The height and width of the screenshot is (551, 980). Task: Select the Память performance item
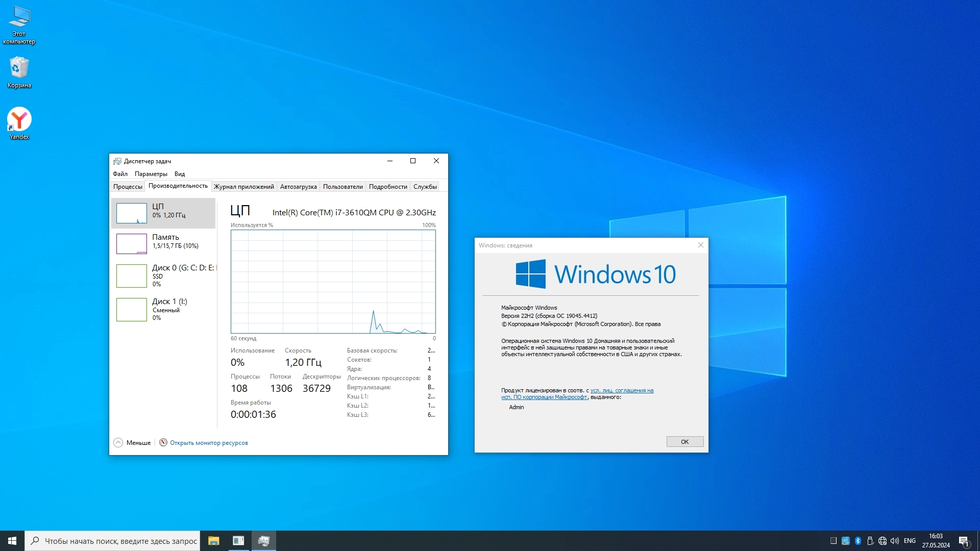(x=163, y=243)
